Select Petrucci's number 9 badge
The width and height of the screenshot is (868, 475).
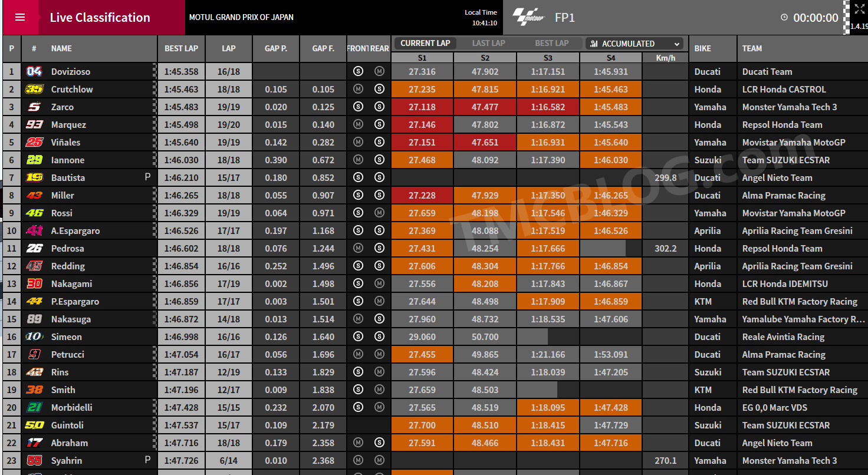tap(34, 354)
